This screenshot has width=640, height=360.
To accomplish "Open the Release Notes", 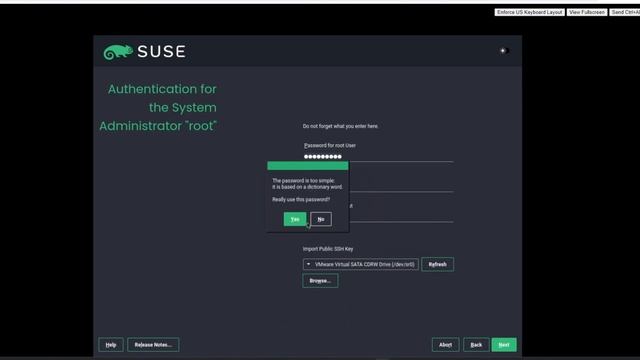I will pyautogui.click(x=153, y=345).
